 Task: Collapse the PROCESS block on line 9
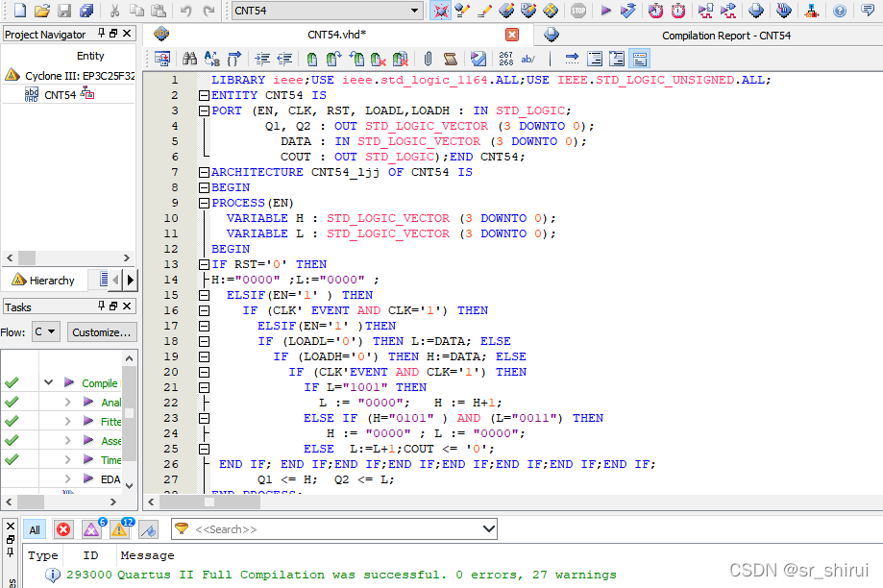205,203
